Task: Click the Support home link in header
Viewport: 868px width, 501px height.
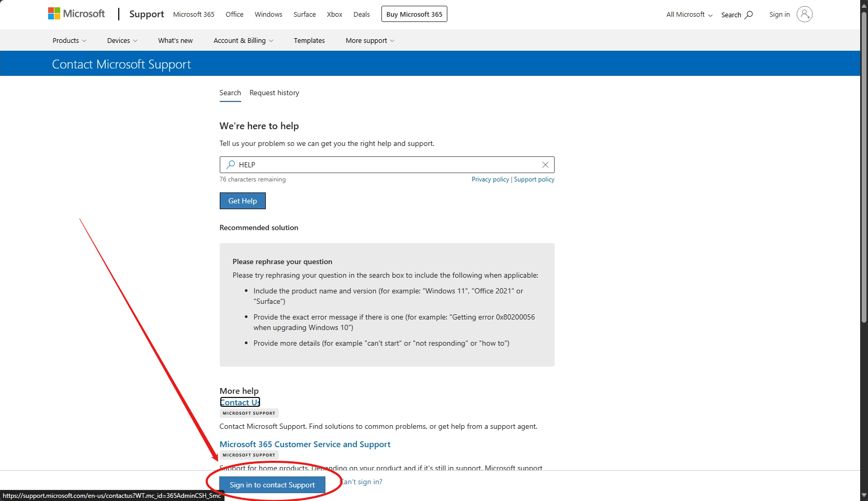Action: click(146, 14)
